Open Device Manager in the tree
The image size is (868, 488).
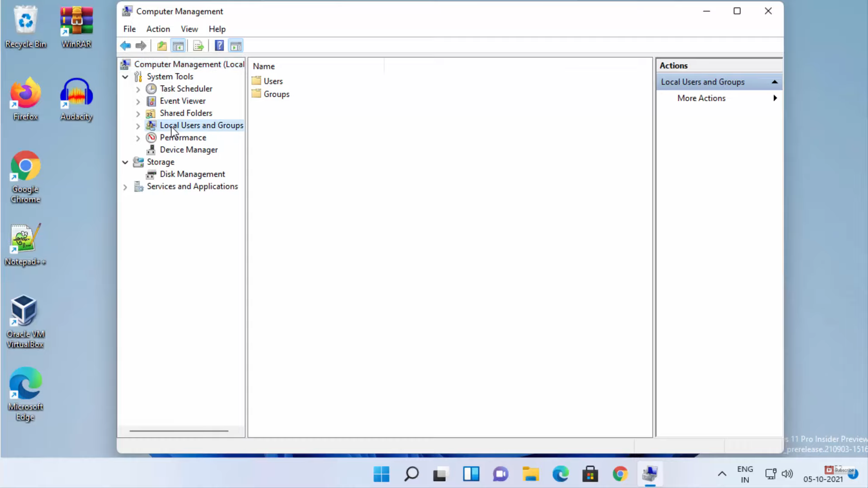189,150
